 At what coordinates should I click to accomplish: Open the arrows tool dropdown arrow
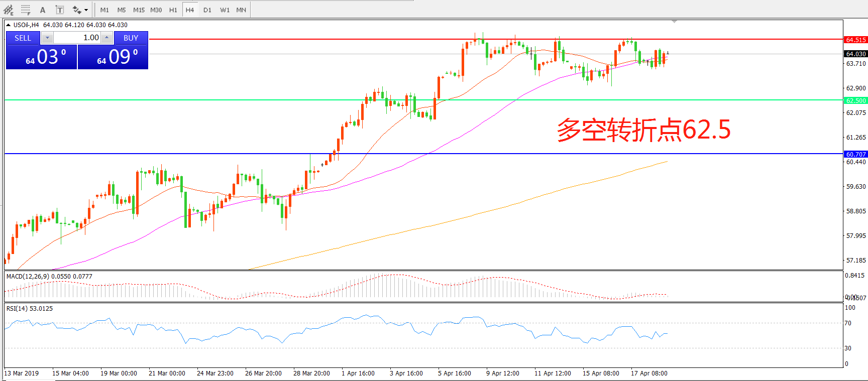pos(86,10)
